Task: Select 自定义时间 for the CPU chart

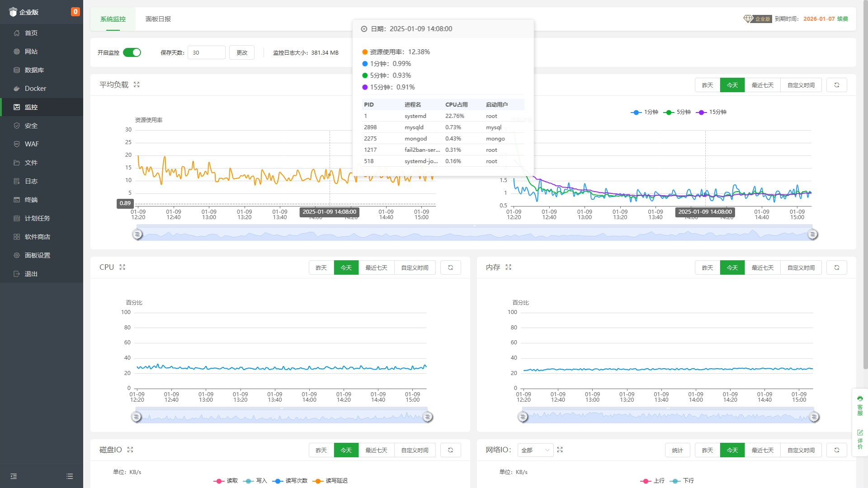Action: click(x=415, y=267)
